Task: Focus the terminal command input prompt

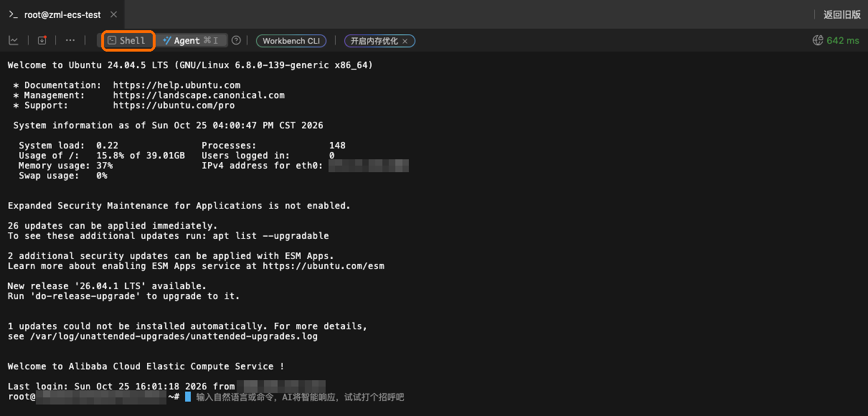Action: pos(299,397)
